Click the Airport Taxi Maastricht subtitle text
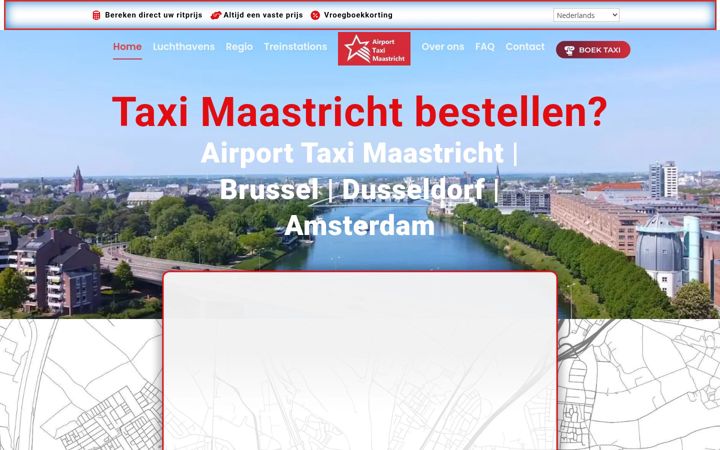Image resolution: width=720 pixels, height=450 pixels. [x=352, y=153]
